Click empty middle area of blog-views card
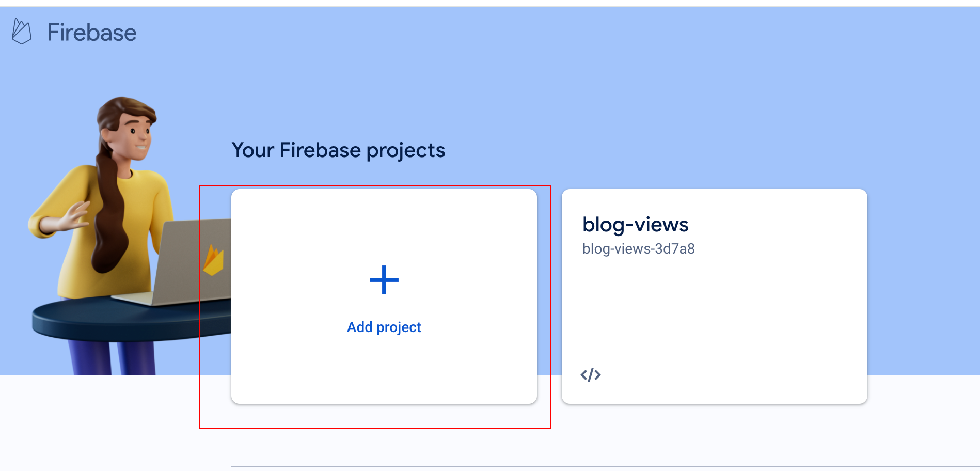 [x=715, y=310]
